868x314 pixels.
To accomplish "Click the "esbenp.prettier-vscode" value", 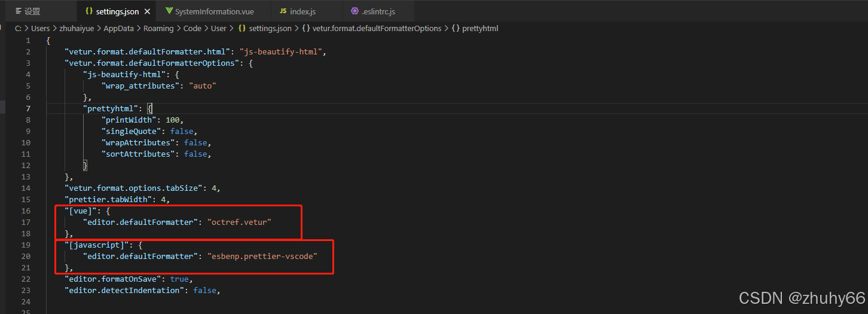I will pos(262,256).
